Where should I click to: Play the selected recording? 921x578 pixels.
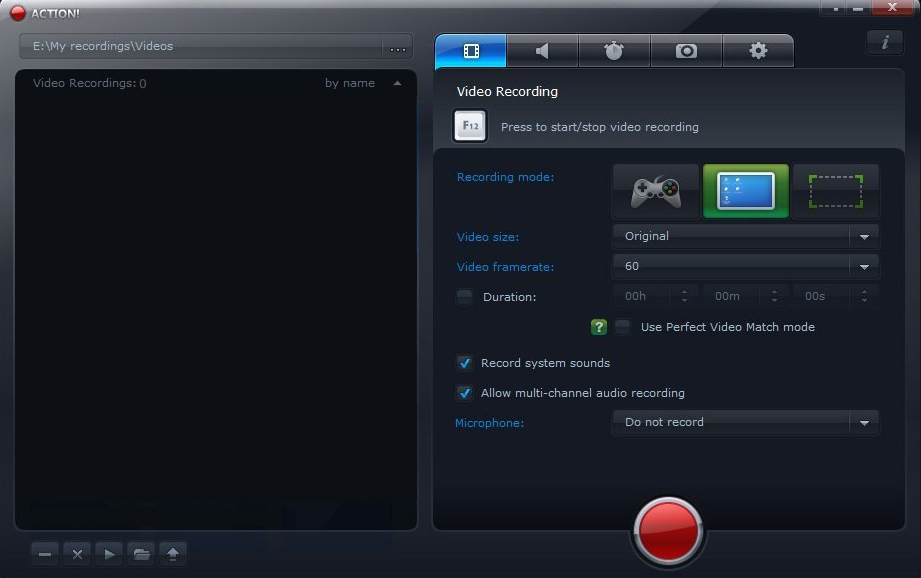pos(109,554)
